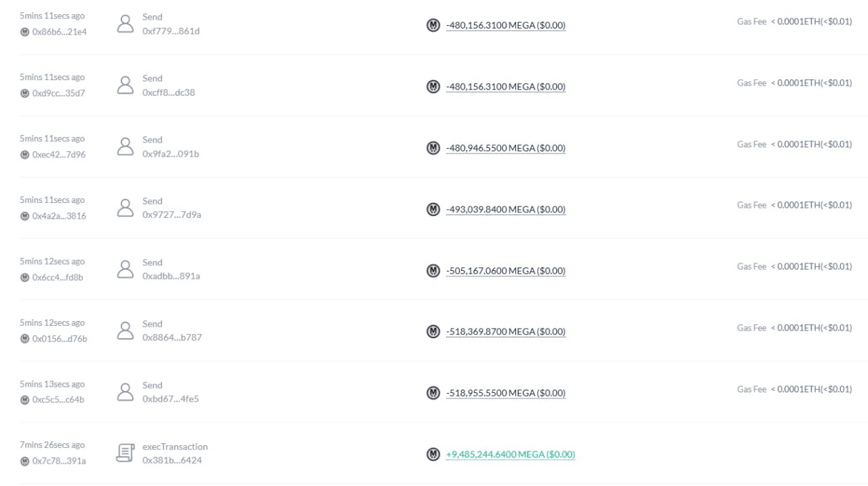This screenshot has height=486, width=868.
Task: Open transaction hash 0x0156...d76b
Action: (60, 339)
